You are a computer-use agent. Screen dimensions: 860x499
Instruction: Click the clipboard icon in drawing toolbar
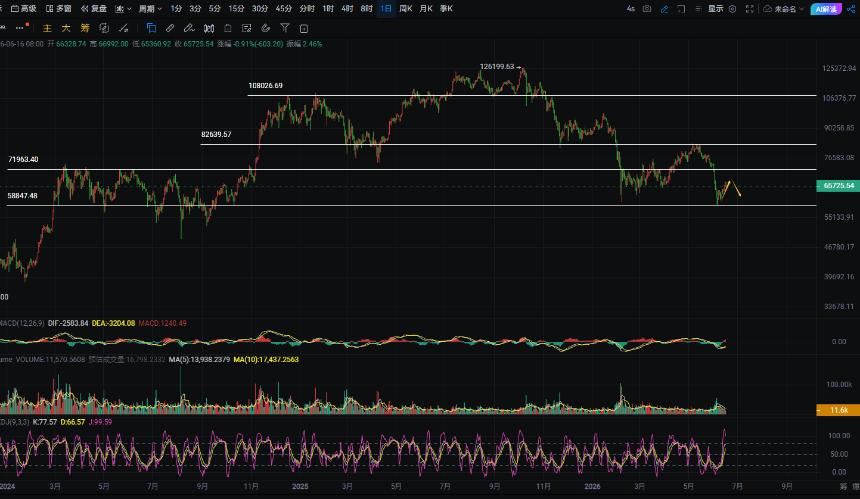(228, 28)
